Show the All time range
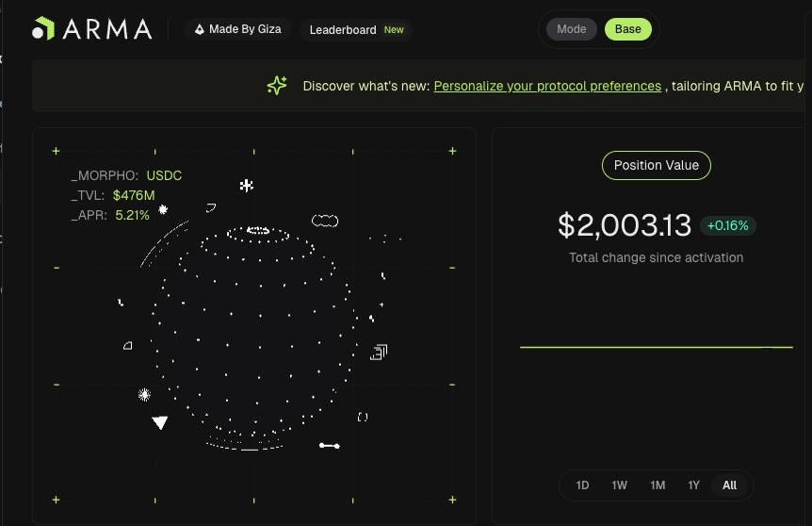The image size is (812, 526). point(730,485)
